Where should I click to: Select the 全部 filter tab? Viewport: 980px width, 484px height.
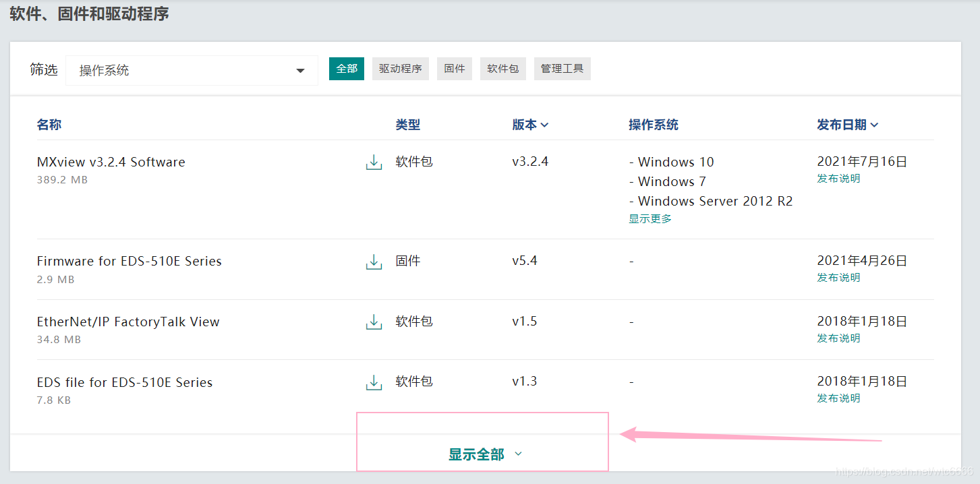point(347,69)
